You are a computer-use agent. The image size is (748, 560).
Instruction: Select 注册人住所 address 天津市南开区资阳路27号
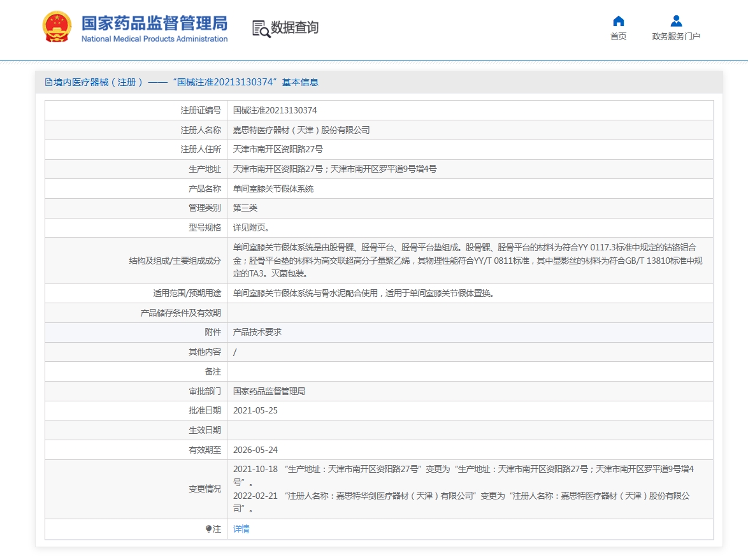pyautogui.click(x=278, y=149)
